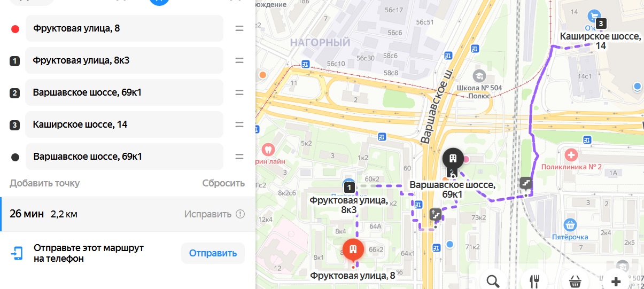Click the info icon next to Исправить
644x289 pixels.
tap(240, 214)
